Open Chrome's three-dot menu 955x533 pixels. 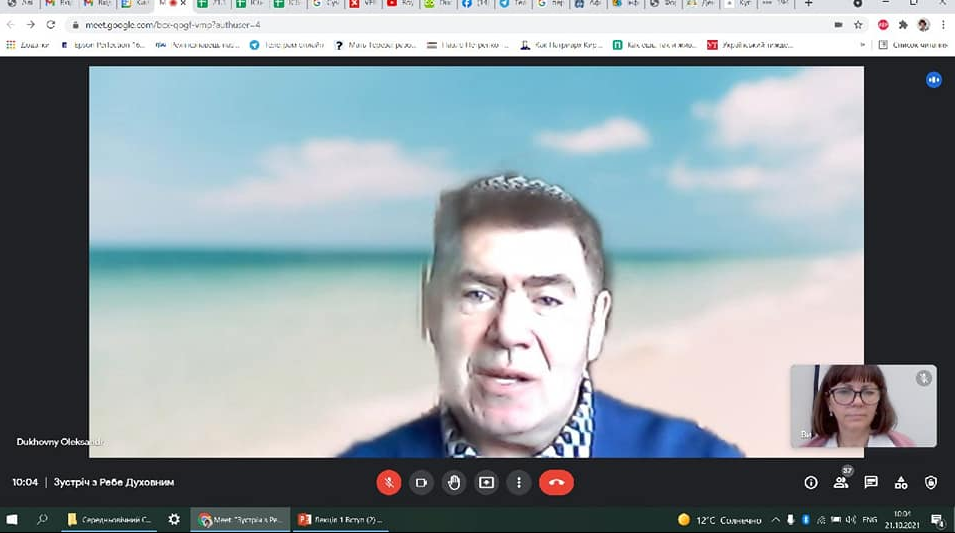(942, 25)
